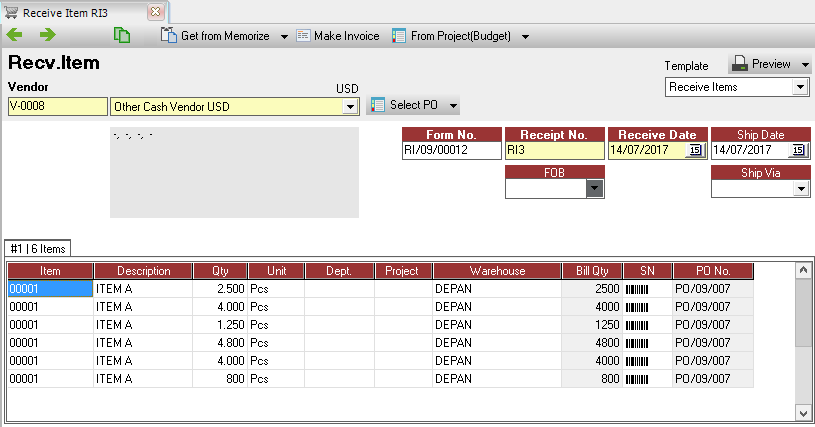Expand the Receive Items template dropdown
The height and width of the screenshot is (427, 815).
click(x=800, y=87)
